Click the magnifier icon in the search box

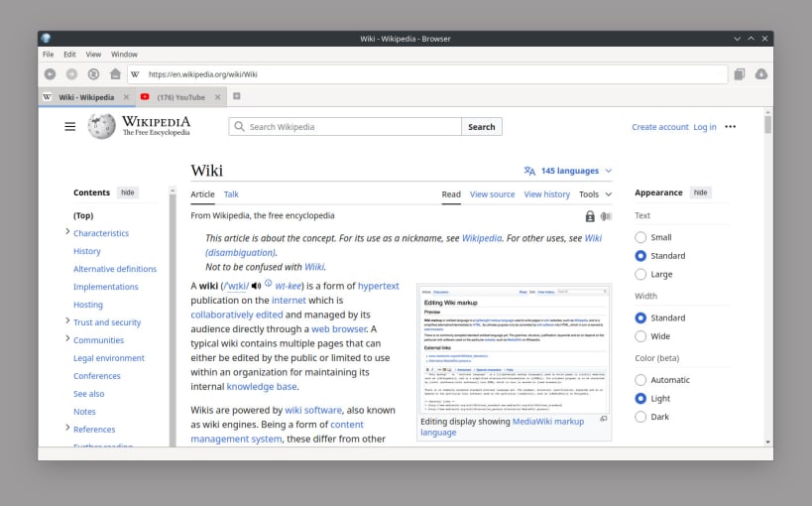click(239, 127)
